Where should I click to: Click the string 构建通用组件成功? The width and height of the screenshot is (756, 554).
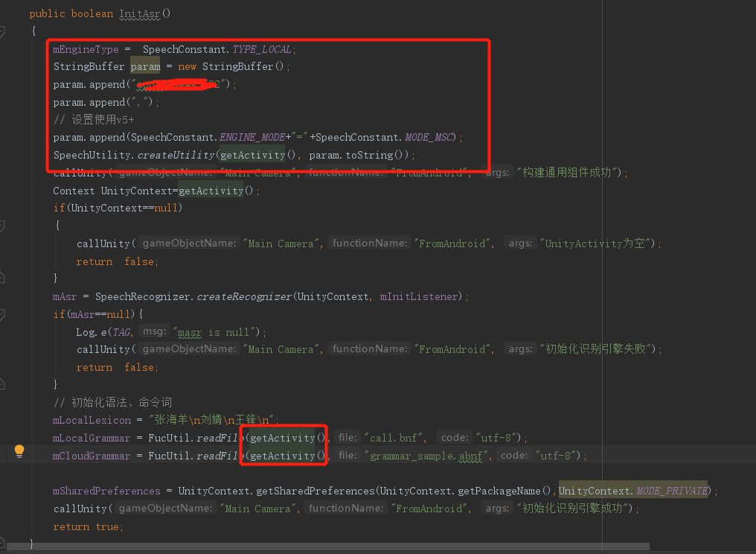coord(566,172)
